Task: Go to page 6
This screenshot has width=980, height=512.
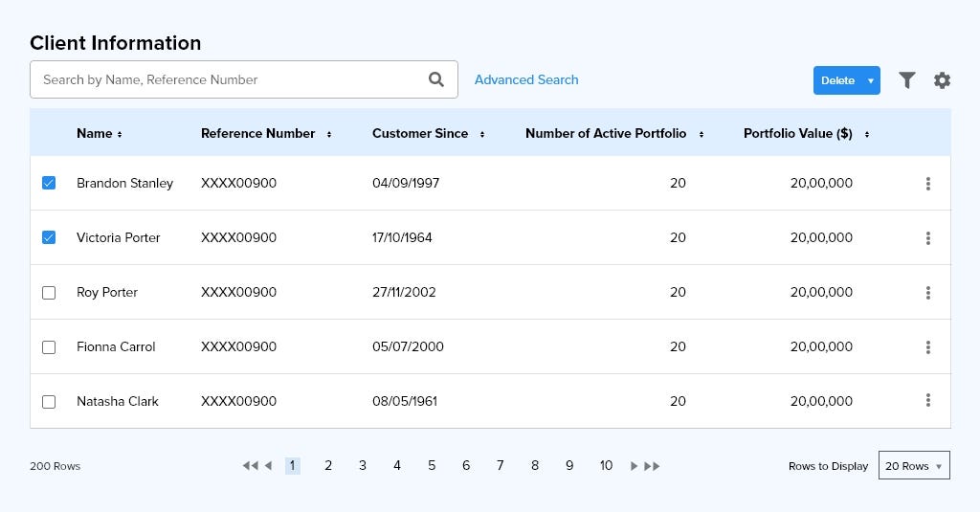Action: point(466,465)
